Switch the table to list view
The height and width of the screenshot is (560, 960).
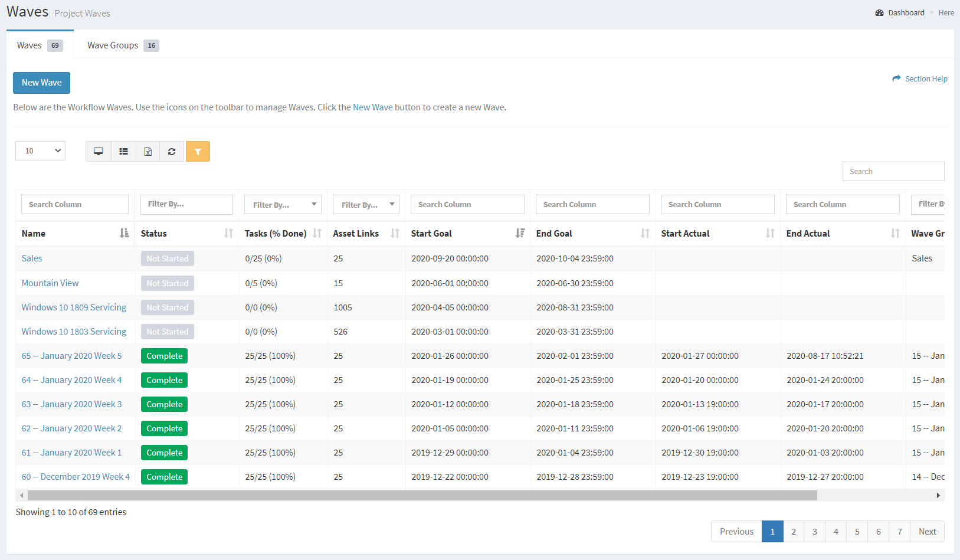coord(123,151)
